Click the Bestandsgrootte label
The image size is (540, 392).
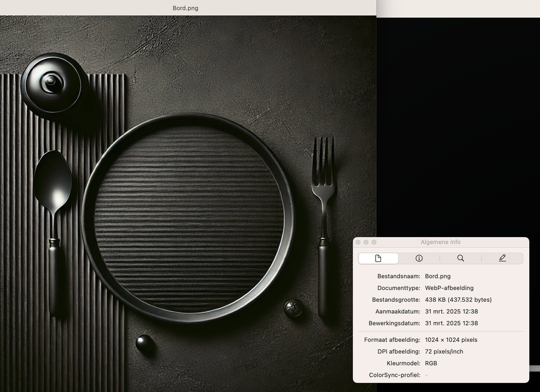tap(396, 300)
